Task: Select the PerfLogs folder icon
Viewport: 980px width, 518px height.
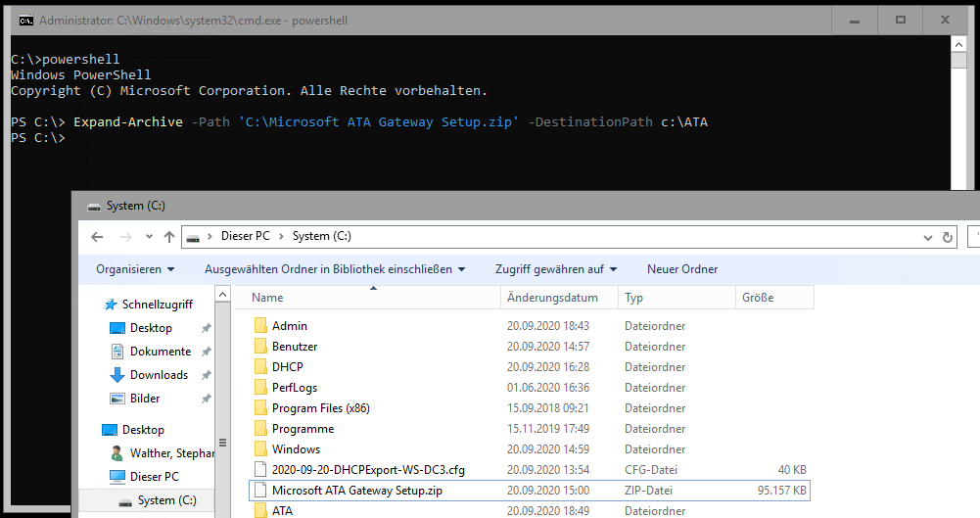Action: [x=260, y=388]
